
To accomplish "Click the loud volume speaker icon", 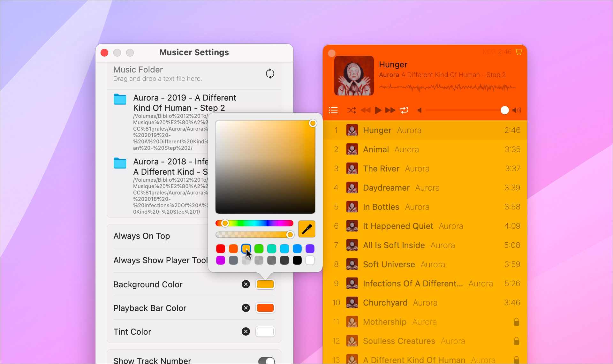I will (x=517, y=110).
